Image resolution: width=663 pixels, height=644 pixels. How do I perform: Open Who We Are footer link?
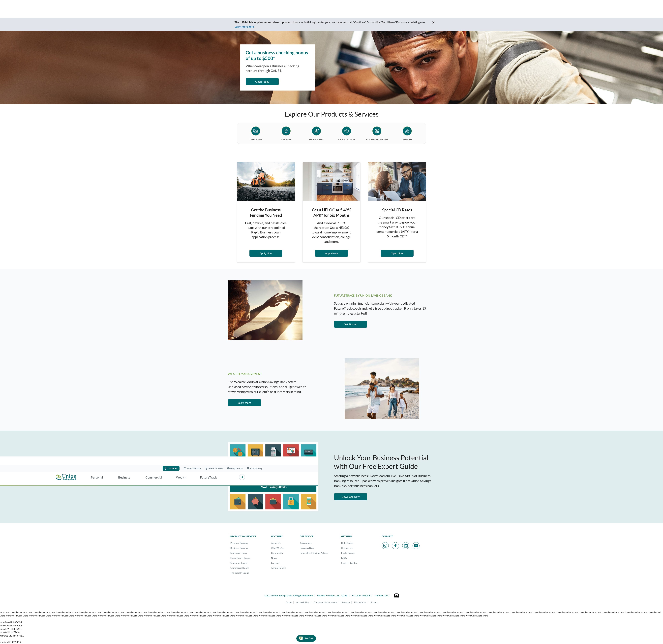tap(277, 548)
